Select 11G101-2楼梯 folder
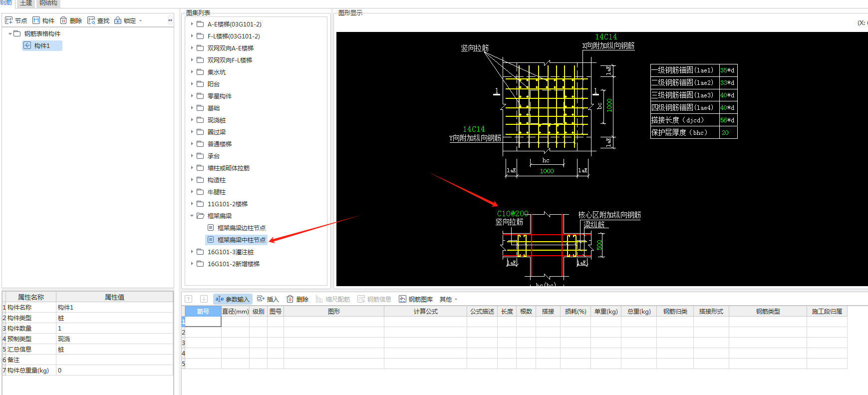 [227, 204]
